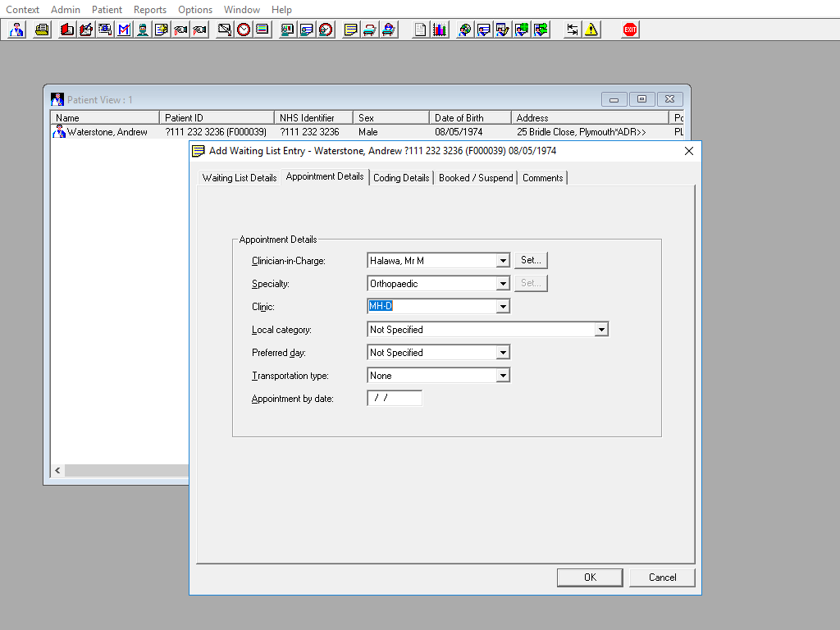Click date of birth cell 08/05/1974
840x630 pixels.
pos(459,132)
